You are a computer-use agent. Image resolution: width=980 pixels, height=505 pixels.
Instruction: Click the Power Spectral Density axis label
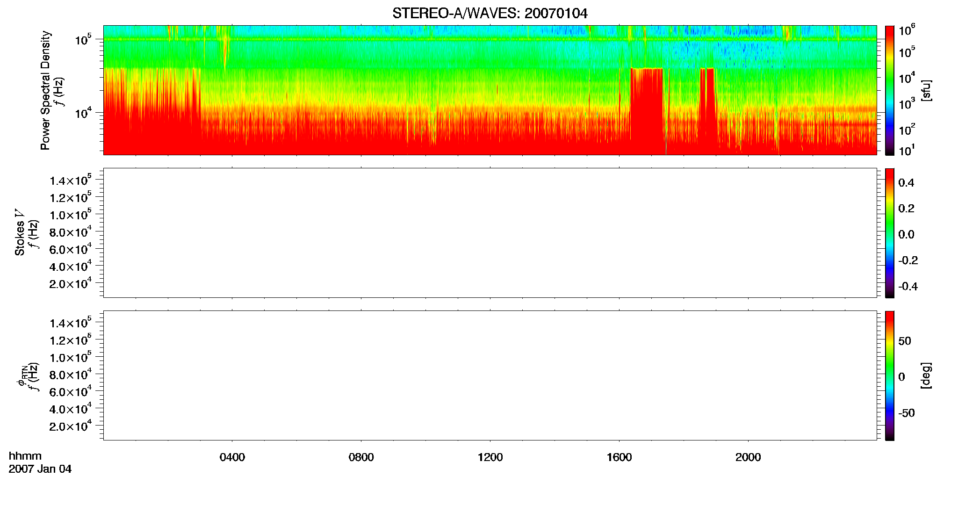click(x=45, y=90)
